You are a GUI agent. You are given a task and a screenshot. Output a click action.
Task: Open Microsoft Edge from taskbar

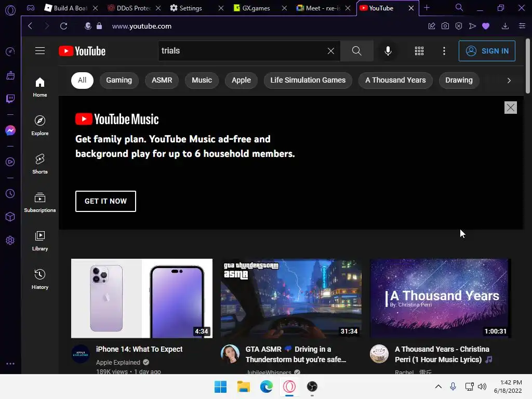(267, 387)
